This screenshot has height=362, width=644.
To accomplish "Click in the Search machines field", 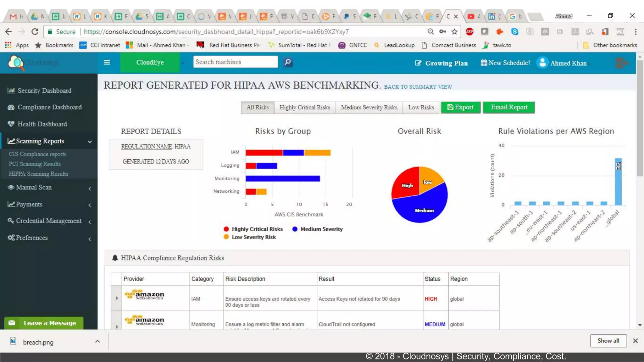I will point(236,62).
